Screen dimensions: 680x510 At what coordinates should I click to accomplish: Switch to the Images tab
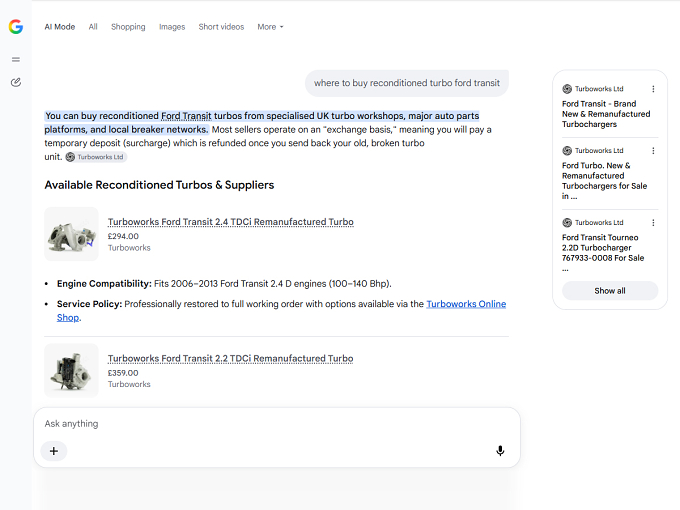[172, 27]
